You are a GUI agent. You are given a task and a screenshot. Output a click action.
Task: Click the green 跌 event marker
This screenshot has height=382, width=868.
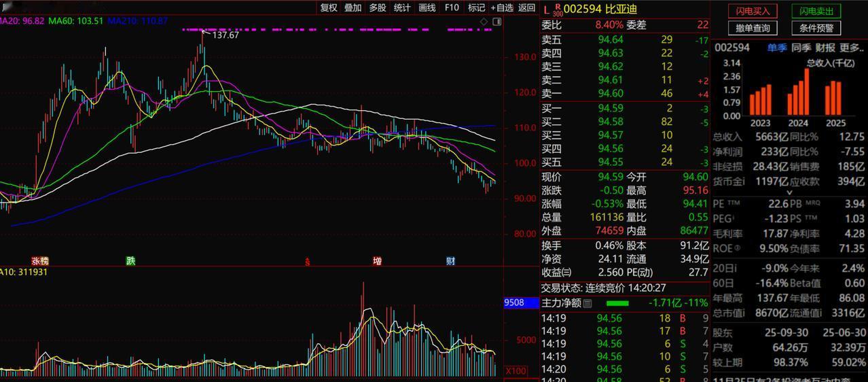coord(130,261)
